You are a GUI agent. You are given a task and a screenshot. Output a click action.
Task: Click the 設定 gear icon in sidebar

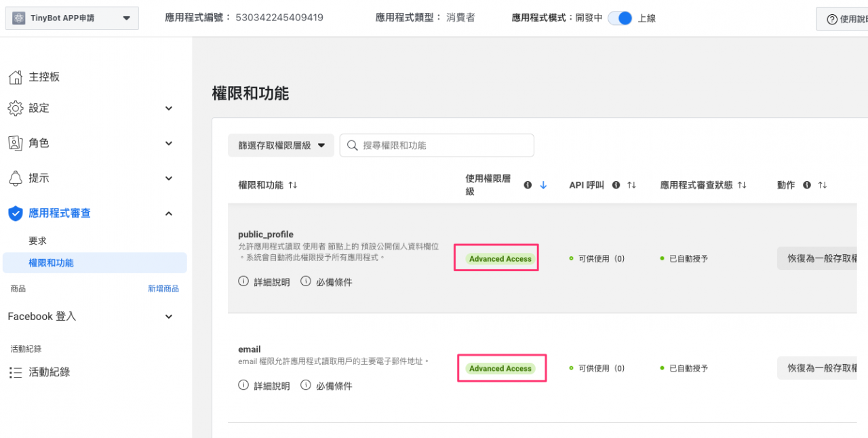(x=15, y=108)
